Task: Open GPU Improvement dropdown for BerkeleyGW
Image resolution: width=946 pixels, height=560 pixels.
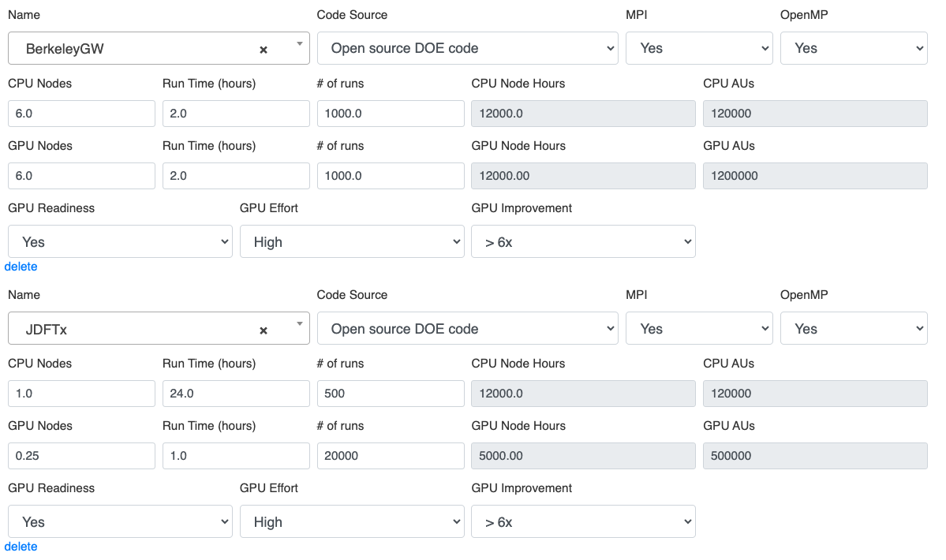Action: tap(583, 242)
